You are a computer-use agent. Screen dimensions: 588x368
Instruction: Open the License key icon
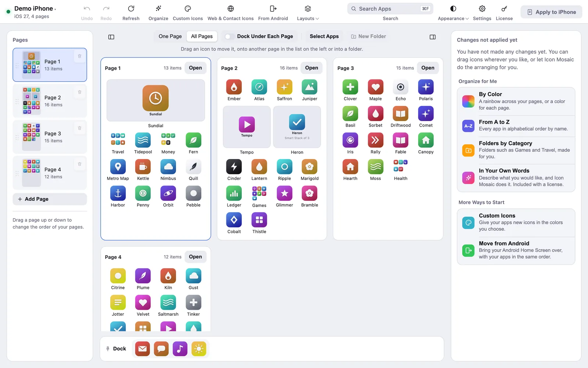click(504, 9)
